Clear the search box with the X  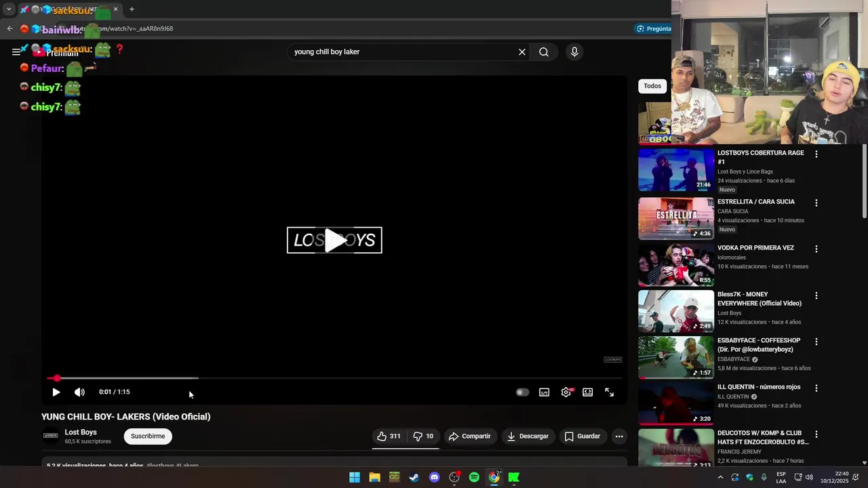522,52
